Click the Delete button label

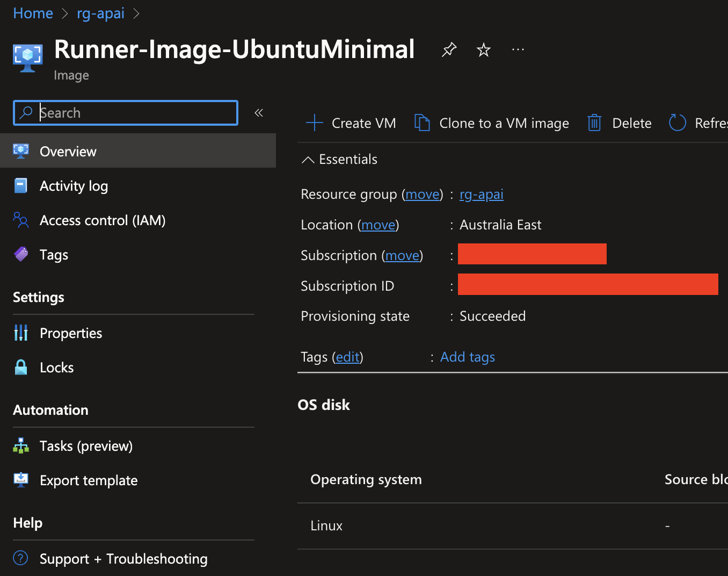632,123
